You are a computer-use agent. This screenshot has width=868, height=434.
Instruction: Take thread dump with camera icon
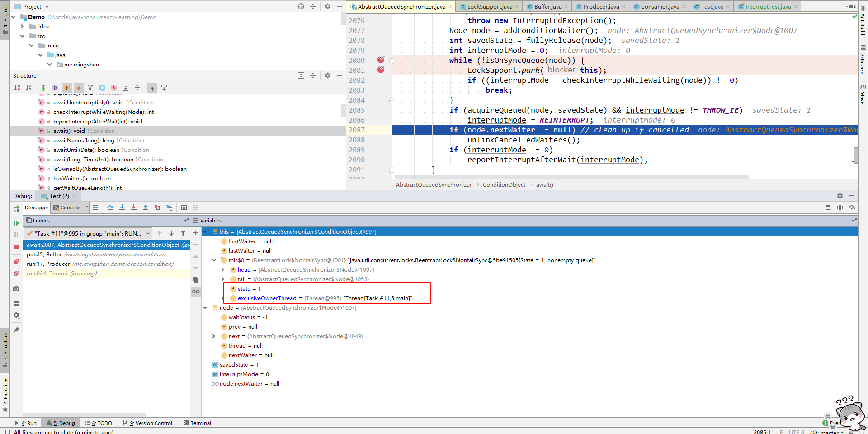(16, 288)
